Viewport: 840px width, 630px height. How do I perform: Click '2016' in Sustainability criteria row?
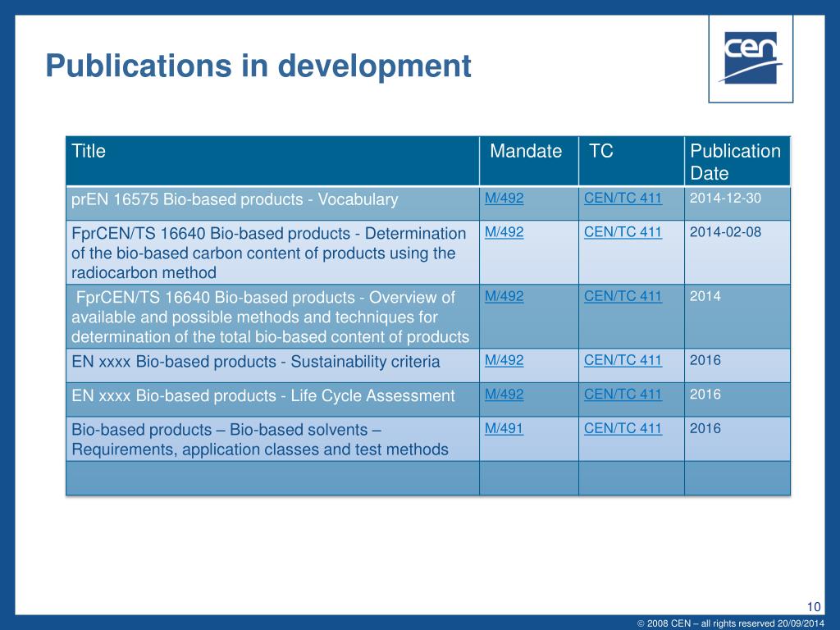pos(705,360)
